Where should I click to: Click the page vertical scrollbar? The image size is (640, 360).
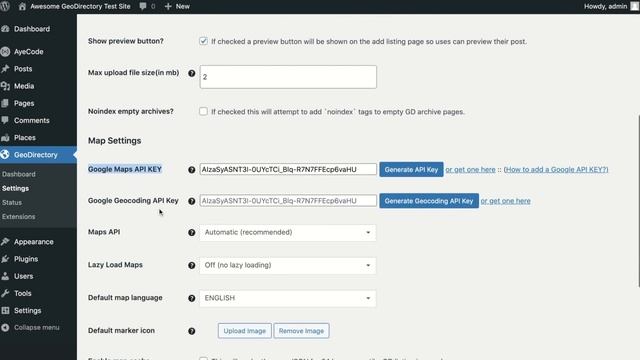(x=638, y=200)
